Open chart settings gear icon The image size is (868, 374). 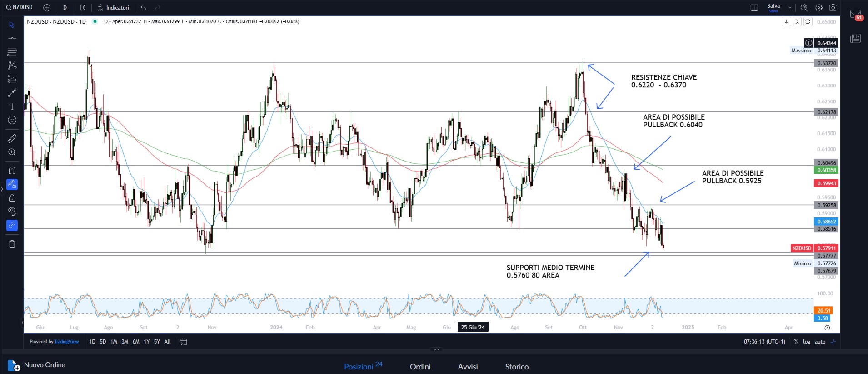coord(818,8)
